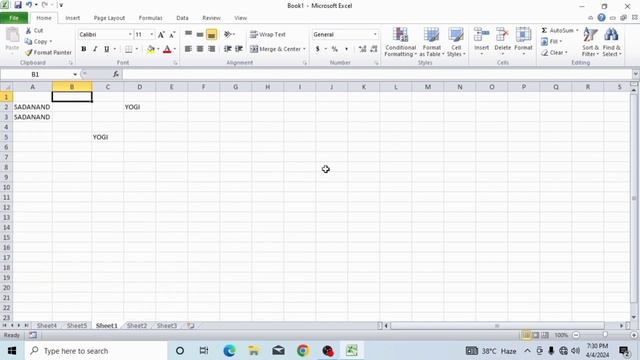Image resolution: width=640 pixels, height=360 pixels.
Task: Switch to Sheet2 worksheet tab
Action: click(137, 326)
